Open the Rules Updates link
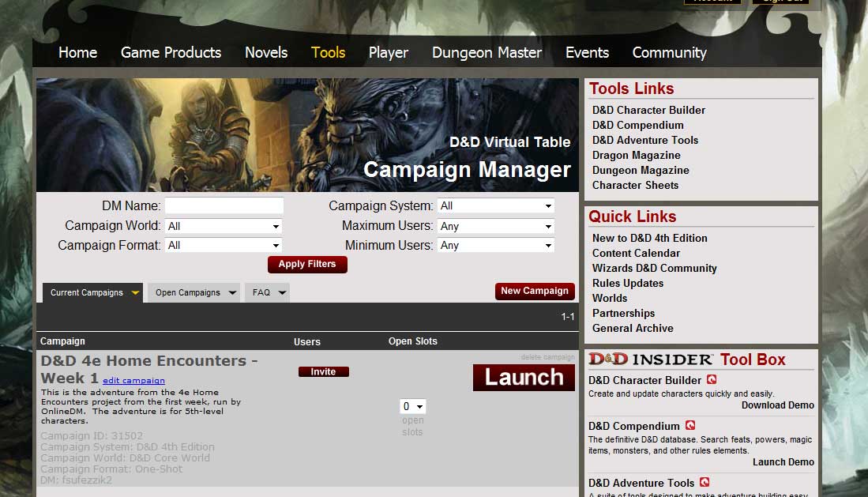The width and height of the screenshot is (868, 497). pos(628,283)
